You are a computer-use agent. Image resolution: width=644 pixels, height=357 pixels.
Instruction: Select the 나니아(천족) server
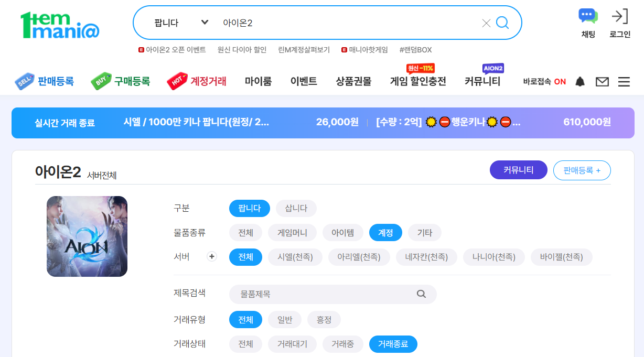pyautogui.click(x=494, y=257)
